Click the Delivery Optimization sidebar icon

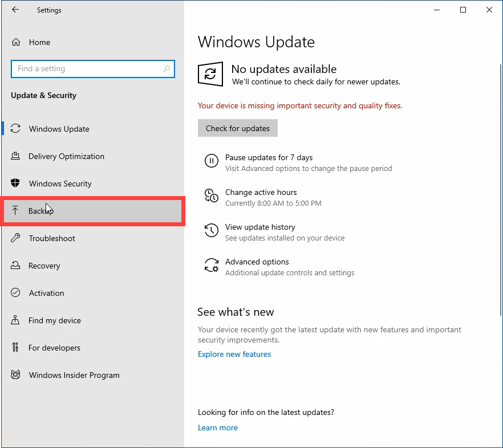[15, 156]
